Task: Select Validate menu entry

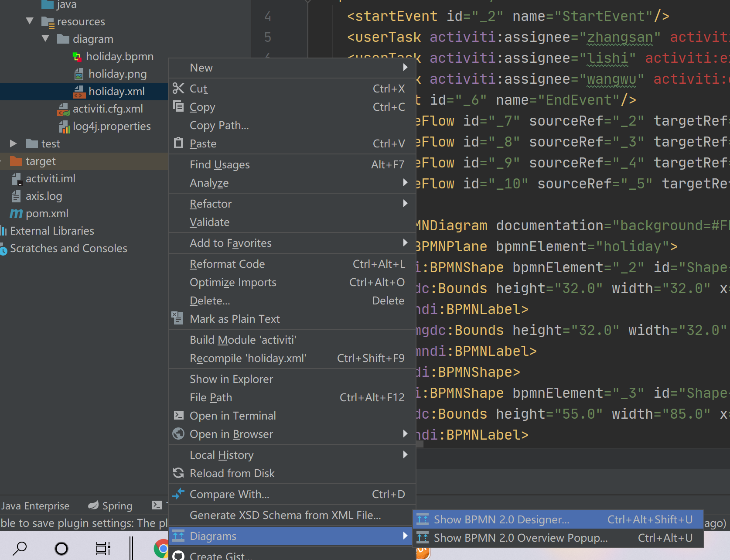Action: pos(292,222)
